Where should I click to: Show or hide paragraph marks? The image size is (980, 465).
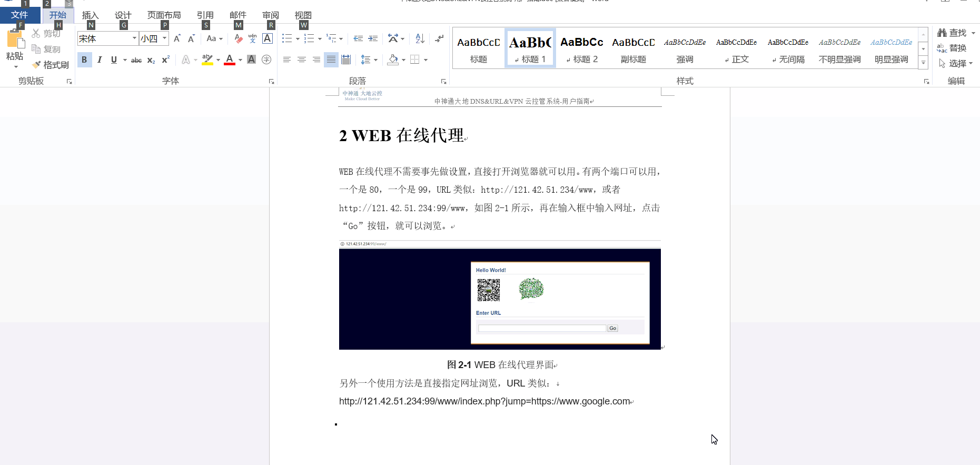point(439,38)
